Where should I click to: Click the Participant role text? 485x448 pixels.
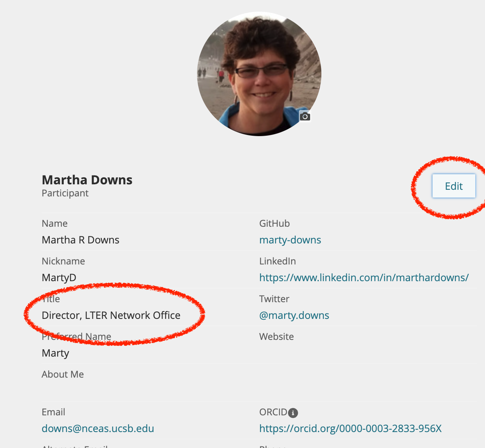point(65,193)
